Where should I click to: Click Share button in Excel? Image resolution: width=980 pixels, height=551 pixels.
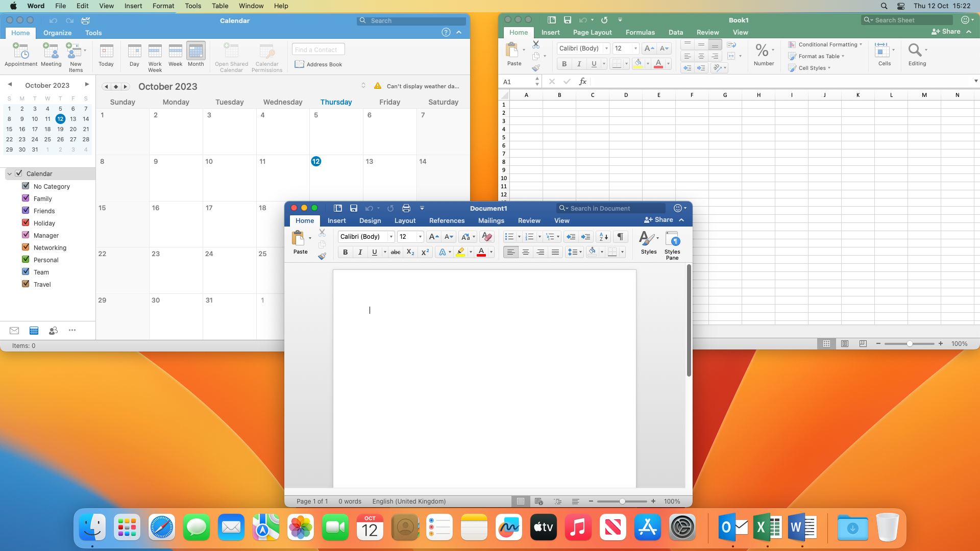click(946, 32)
